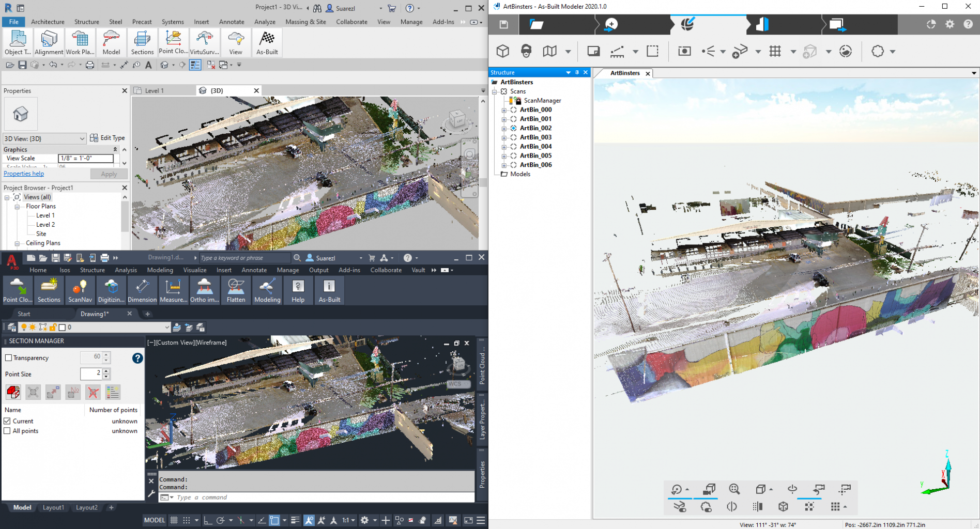Click the File button in Revit
This screenshot has width=980, height=529.
pyautogui.click(x=13, y=22)
